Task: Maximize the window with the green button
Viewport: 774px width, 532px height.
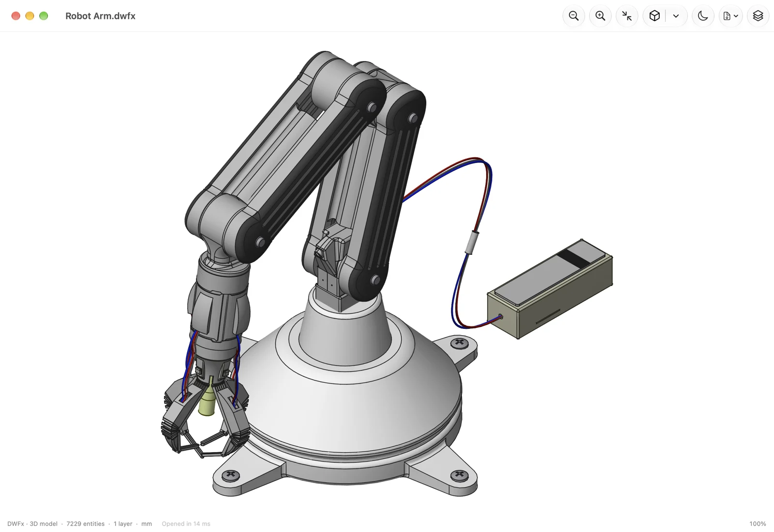Action: click(44, 16)
